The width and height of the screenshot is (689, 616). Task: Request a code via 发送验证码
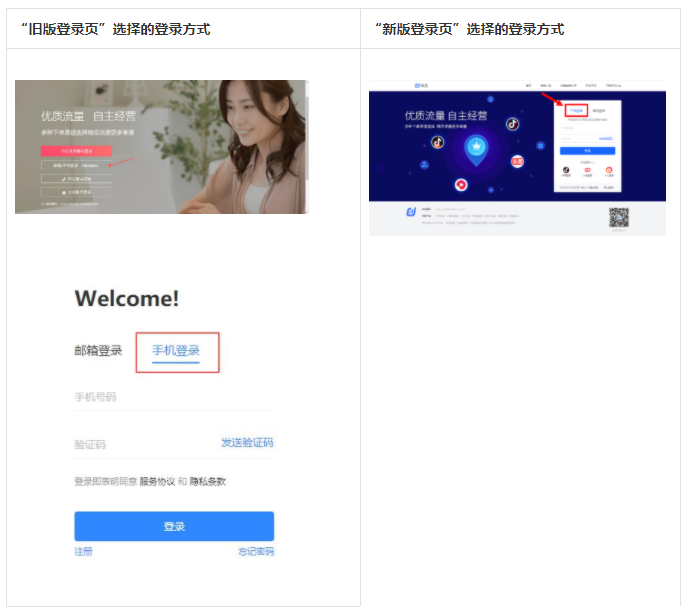pyautogui.click(x=247, y=442)
